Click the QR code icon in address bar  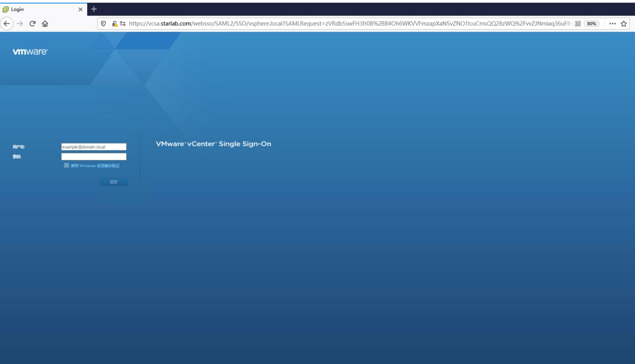click(x=578, y=24)
